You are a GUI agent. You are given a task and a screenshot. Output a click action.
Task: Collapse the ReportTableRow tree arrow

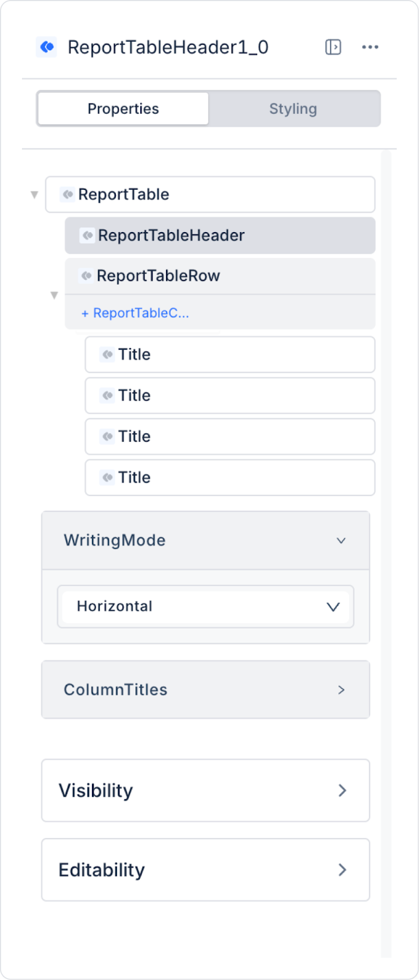[x=54, y=295]
